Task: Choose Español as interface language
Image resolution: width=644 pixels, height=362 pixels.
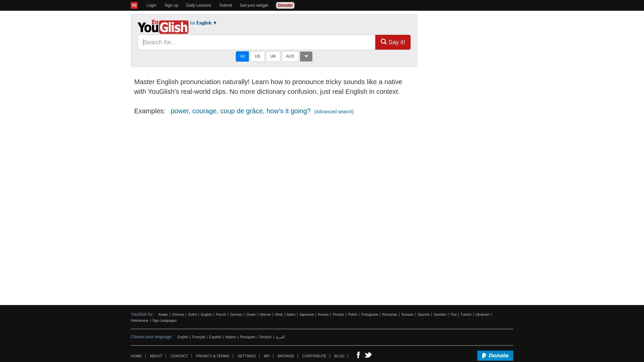Action: [215, 337]
